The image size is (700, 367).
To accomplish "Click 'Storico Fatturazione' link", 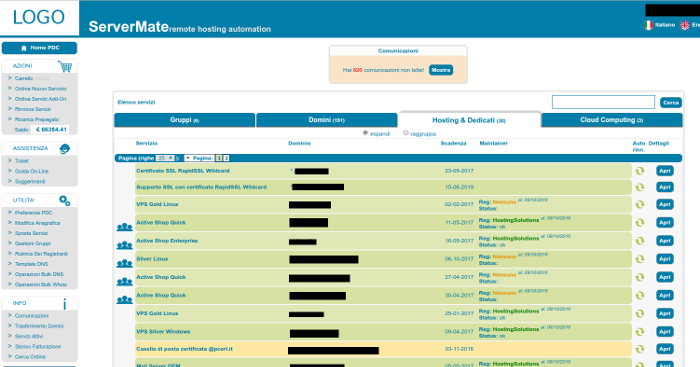I will (x=38, y=347).
